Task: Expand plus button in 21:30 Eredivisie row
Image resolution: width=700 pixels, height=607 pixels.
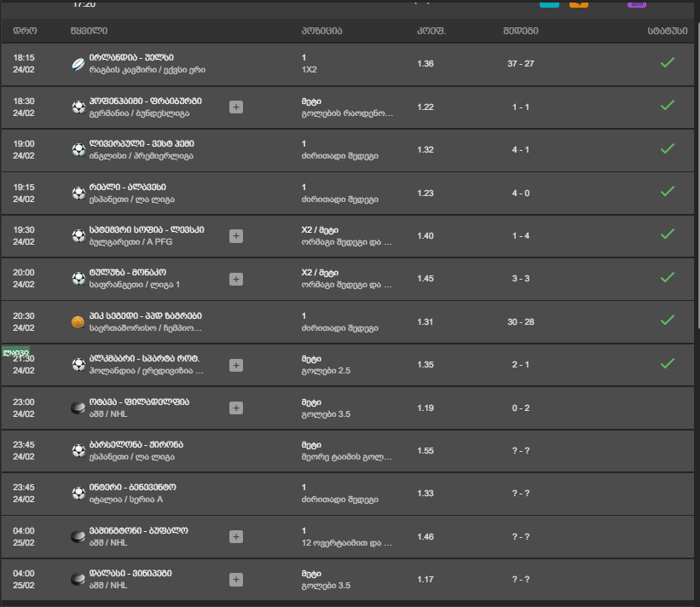Action: coord(236,366)
